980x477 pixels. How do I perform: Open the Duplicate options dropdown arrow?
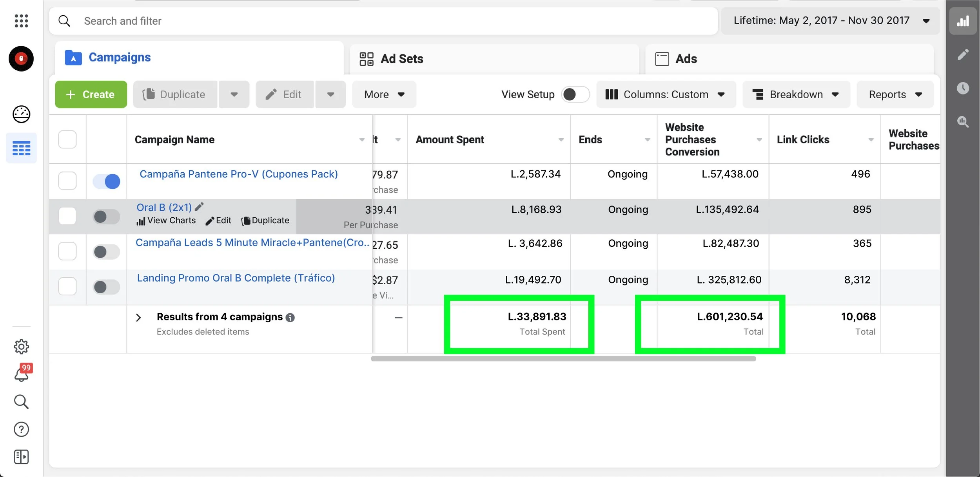(x=234, y=94)
